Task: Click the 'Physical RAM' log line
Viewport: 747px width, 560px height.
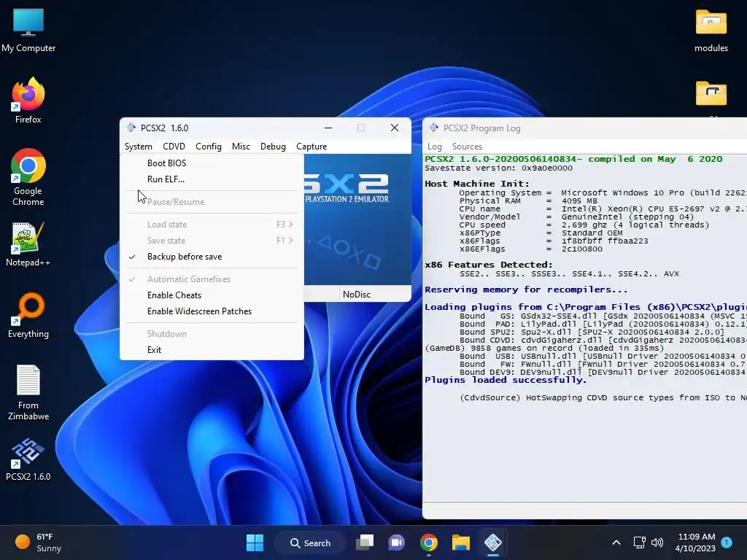Action: pyautogui.click(x=528, y=201)
